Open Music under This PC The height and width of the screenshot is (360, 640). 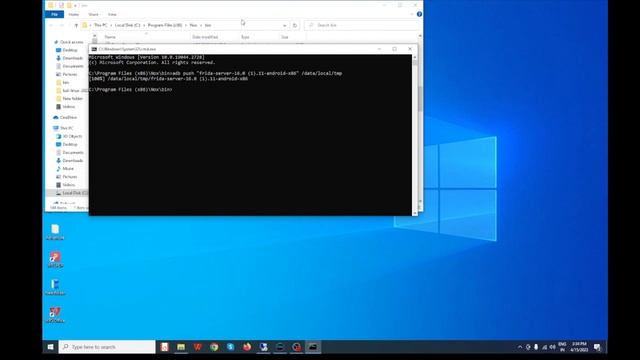[x=68, y=169]
